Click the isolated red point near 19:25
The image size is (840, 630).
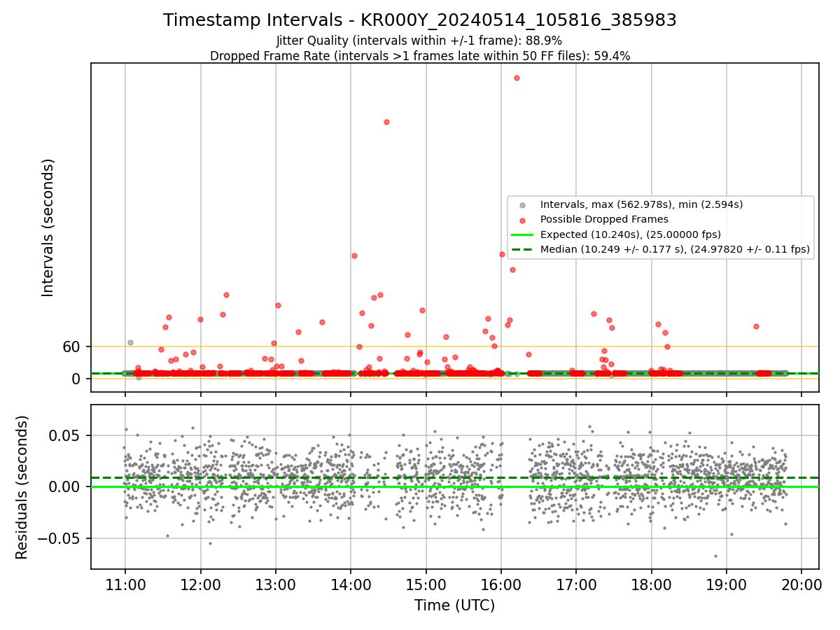tap(756, 326)
